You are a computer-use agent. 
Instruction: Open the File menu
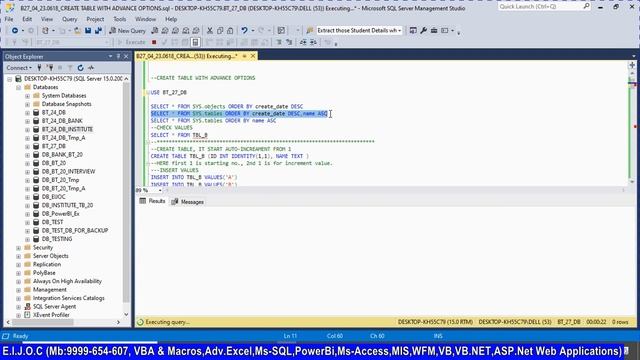point(9,19)
